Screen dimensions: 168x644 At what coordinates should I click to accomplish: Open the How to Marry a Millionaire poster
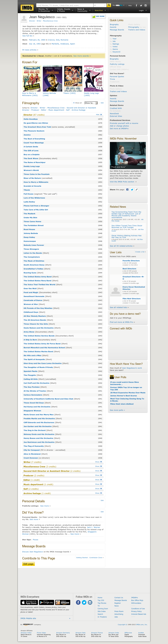32,79
